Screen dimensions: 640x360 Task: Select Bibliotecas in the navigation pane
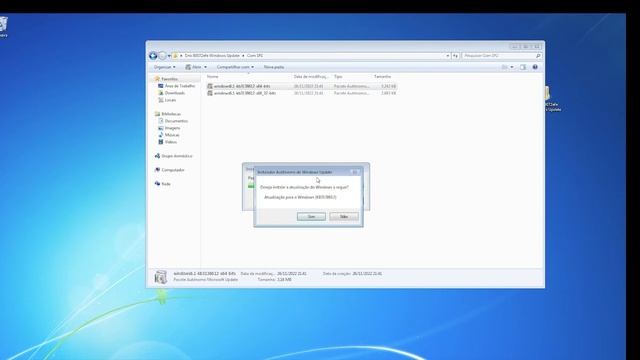coord(168,114)
